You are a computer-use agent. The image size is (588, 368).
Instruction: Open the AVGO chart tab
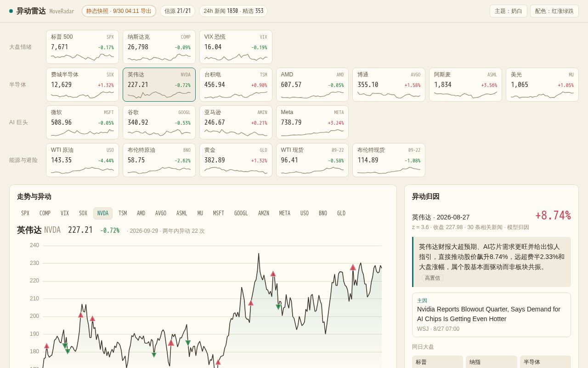161,213
